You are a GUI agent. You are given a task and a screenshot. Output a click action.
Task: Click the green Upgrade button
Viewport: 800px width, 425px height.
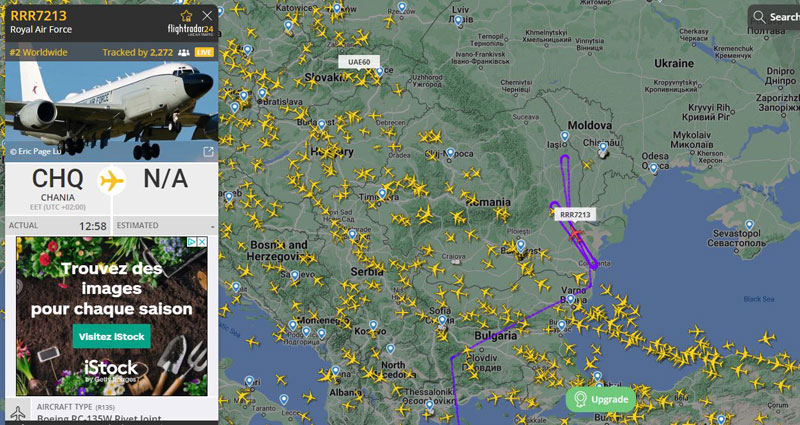[x=601, y=399]
